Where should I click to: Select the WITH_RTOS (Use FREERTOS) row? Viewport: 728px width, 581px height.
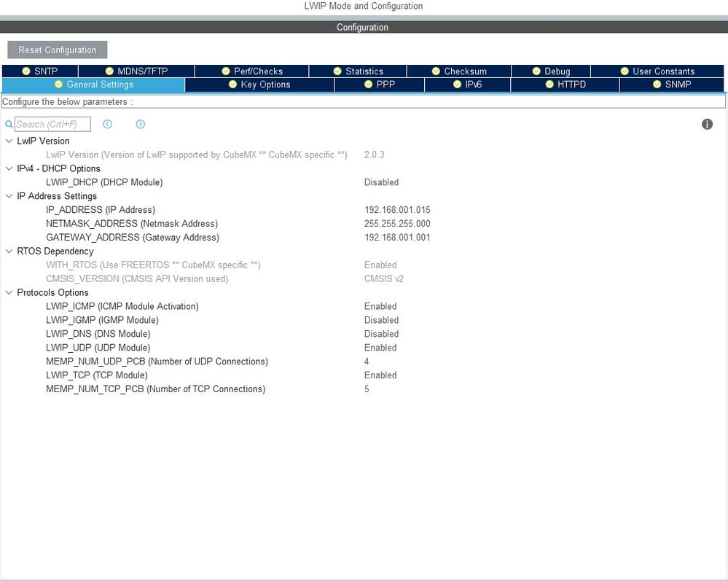click(153, 265)
